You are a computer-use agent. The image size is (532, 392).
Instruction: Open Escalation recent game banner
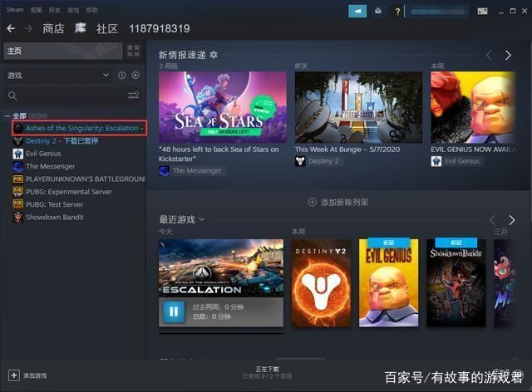point(221,268)
